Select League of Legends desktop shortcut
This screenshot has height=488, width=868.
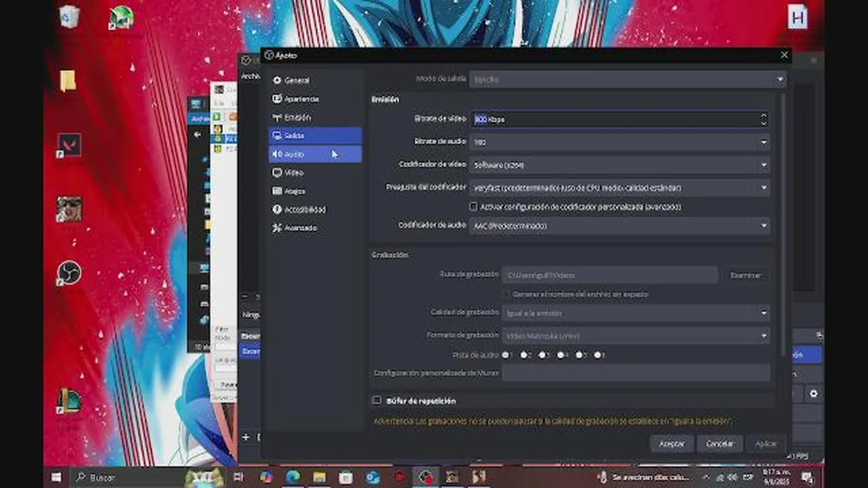click(x=69, y=401)
